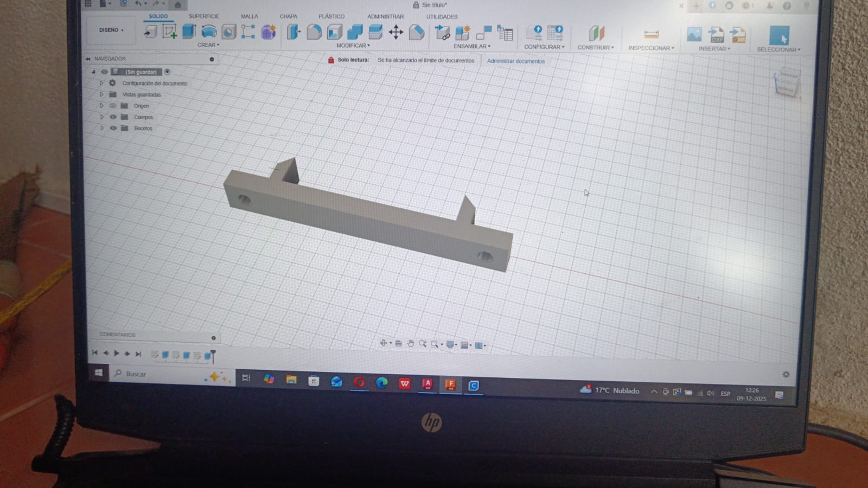Click the Administrar documentos link
The width and height of the screenshot is (868, 488).
[515, 61]
